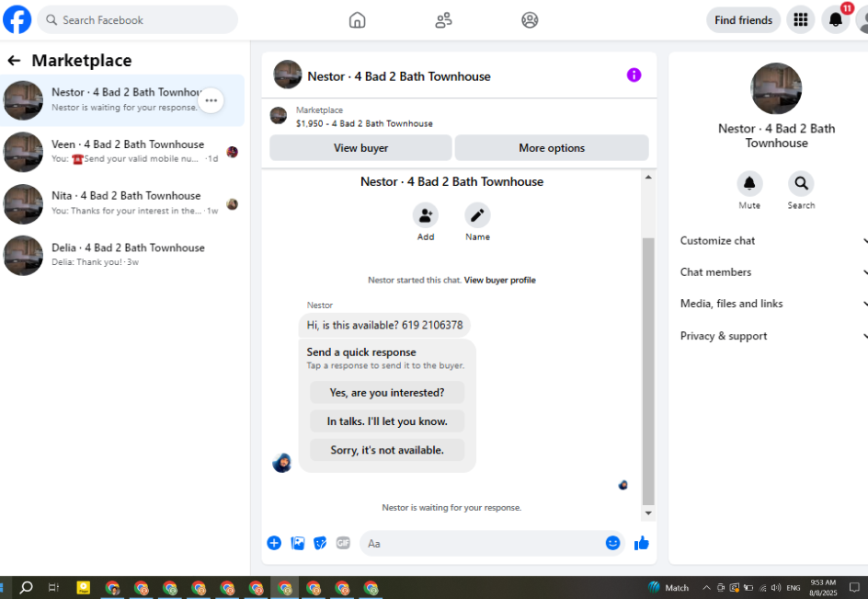Image resolution: width=868 pixels, height=599 pixels.
Task: Open the Veen conversation in the list
Action: pyautogui.click(x=122, y=152)
